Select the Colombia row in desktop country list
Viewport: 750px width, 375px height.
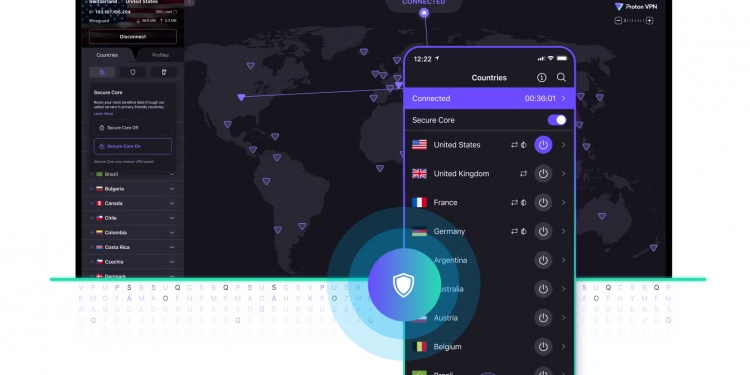tap(132, 232)
